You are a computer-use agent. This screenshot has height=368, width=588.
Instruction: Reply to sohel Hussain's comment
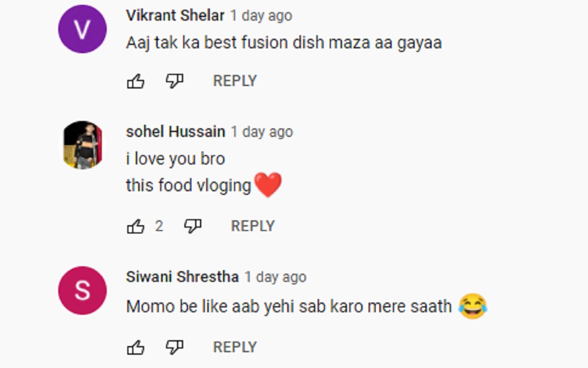pyautogui.click(x=253, y=226)
